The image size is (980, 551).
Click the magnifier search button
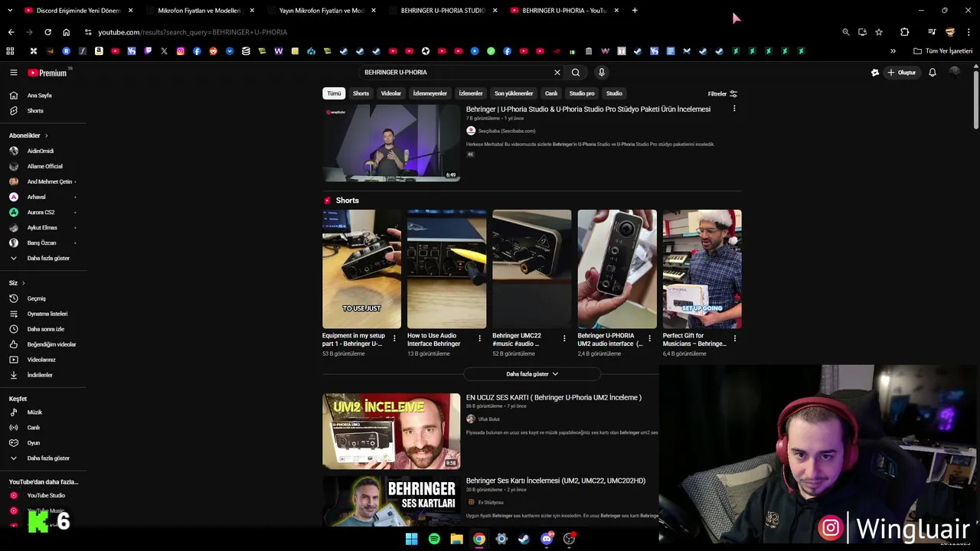tap(576, 73)
